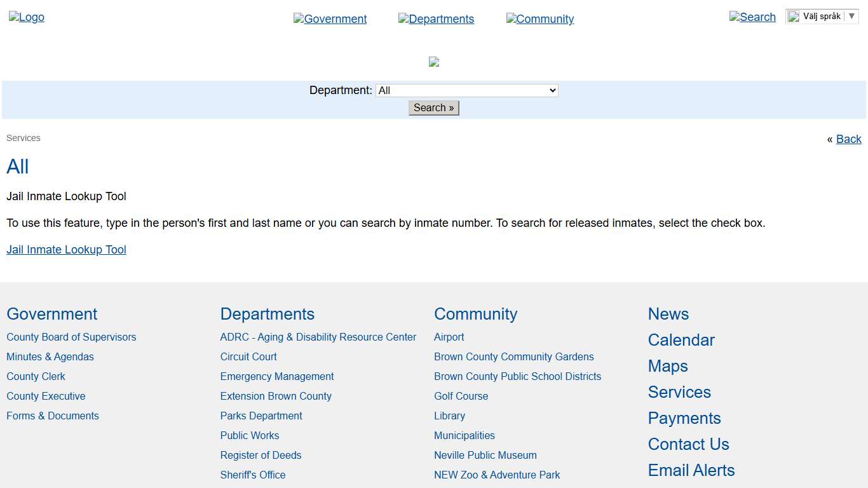Click the site Logo image
The height and width of the screenshot is (488, 868).
[x=26, y=17]
